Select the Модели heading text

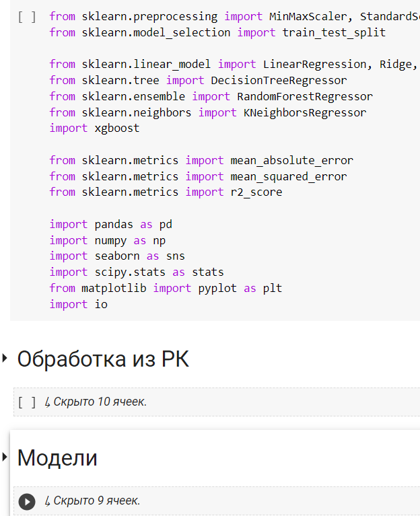pos(57,458)
